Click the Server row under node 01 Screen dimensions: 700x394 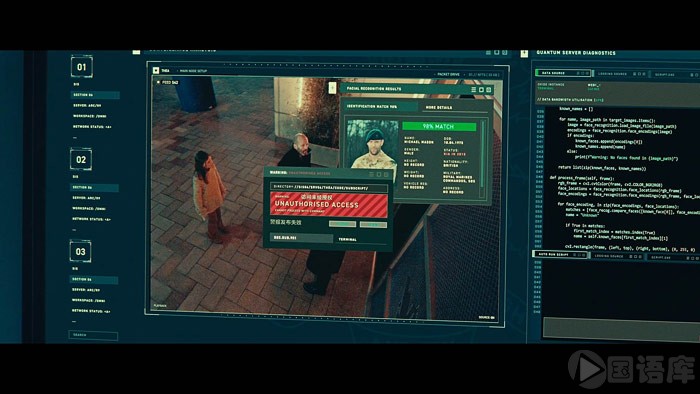pyautogui.click(x=87, y=106)
